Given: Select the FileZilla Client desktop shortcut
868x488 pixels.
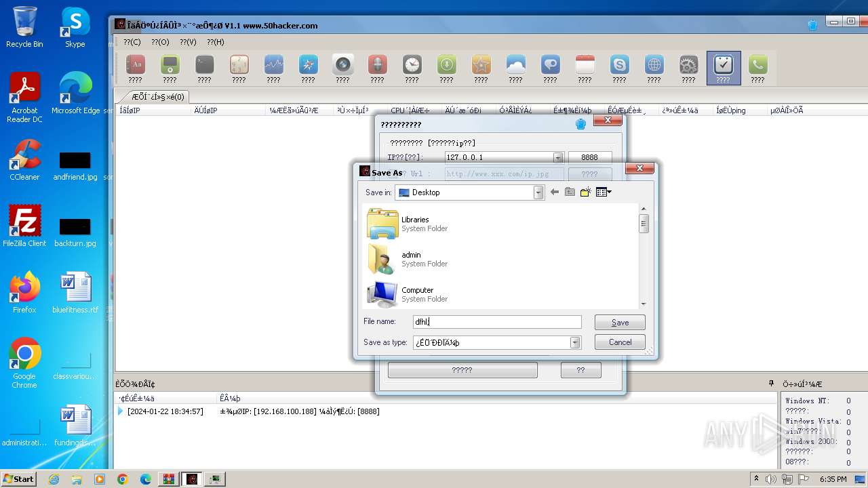Looking at the screenshot, I should click(x=24, y=226).
